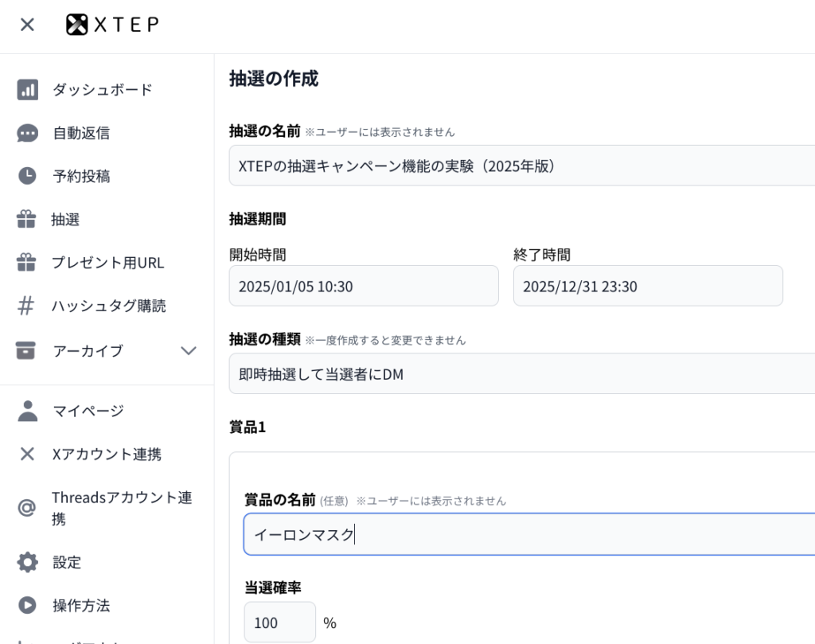
Task: Open the 開始時間 date picker field
Action: coord(364,285)
